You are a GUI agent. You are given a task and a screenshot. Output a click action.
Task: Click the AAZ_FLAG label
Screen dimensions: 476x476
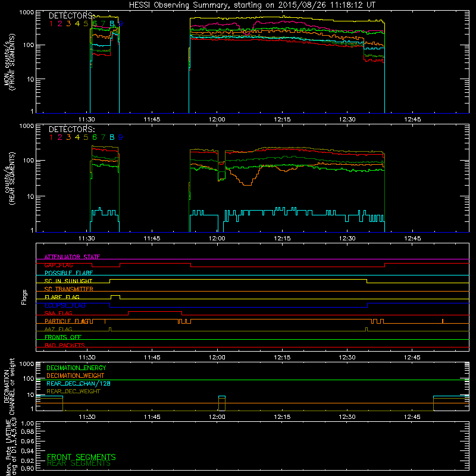click(x=58, y=329)
